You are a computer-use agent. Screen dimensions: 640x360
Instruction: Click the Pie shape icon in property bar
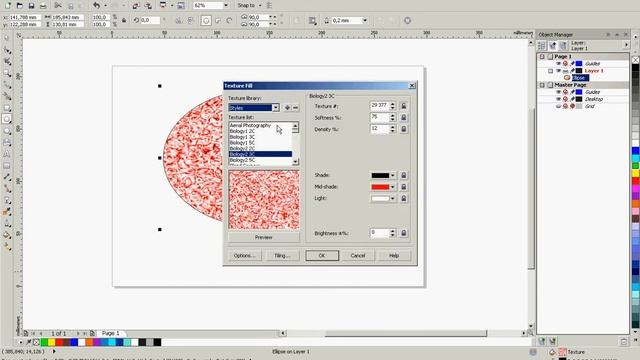coord(218,20)
